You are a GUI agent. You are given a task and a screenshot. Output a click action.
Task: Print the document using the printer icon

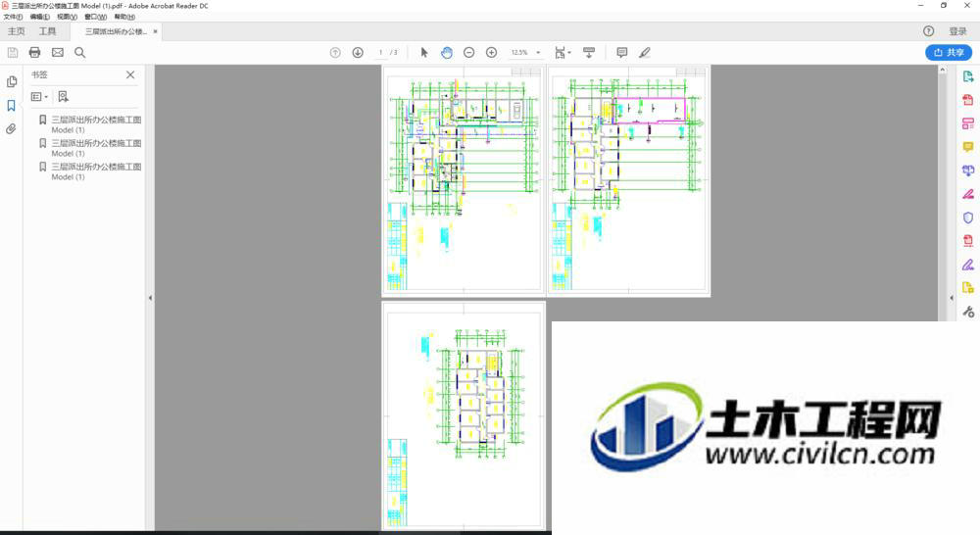click(35, 53)
